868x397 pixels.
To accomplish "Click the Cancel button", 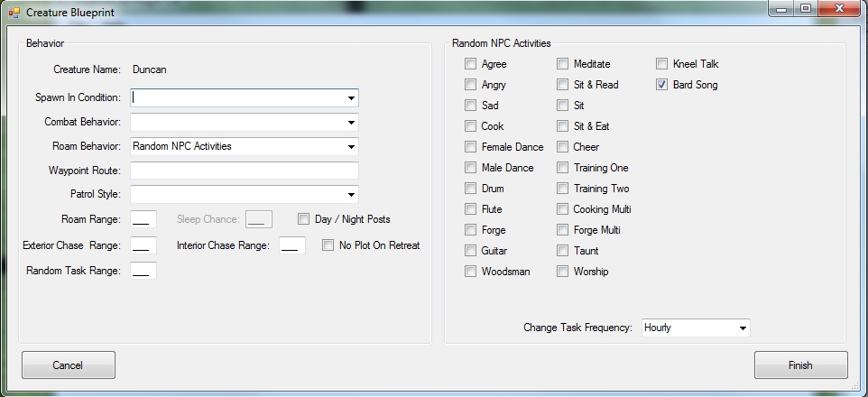I will click(69, 365).
